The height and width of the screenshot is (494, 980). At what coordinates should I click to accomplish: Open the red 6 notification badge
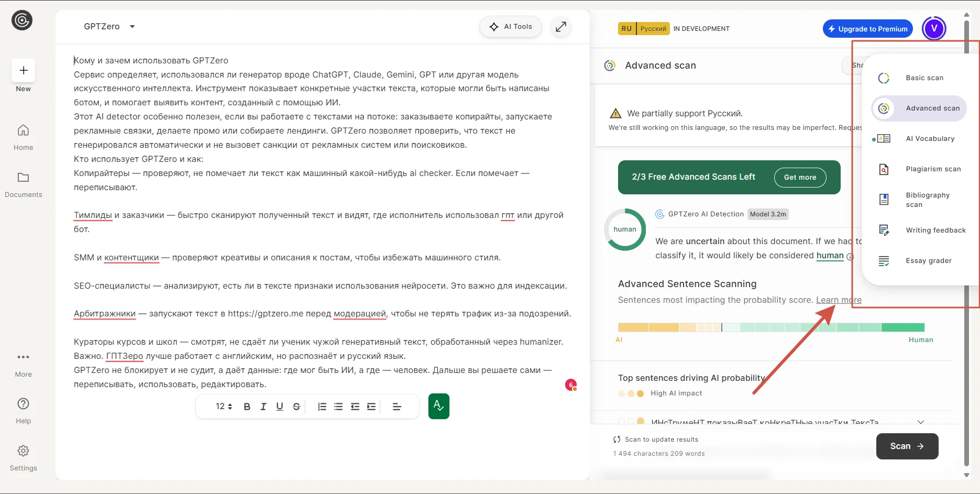click(571, 385)
